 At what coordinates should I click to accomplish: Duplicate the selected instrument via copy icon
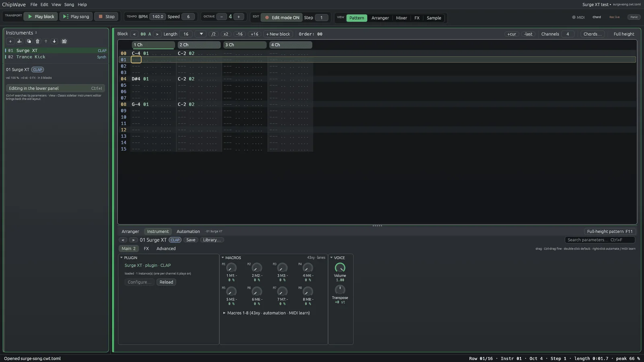coord(29,41)
